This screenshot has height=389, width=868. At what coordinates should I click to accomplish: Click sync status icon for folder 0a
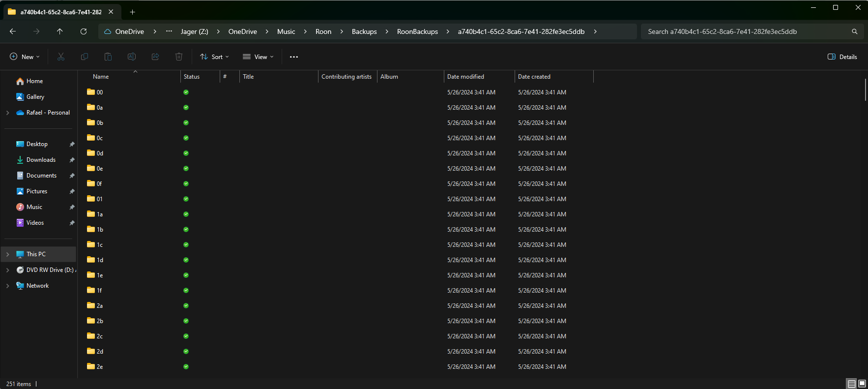(186, 108)
